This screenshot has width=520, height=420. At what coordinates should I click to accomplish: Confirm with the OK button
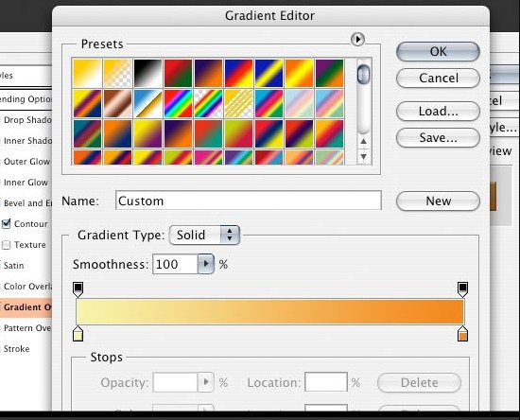(438, 51)
